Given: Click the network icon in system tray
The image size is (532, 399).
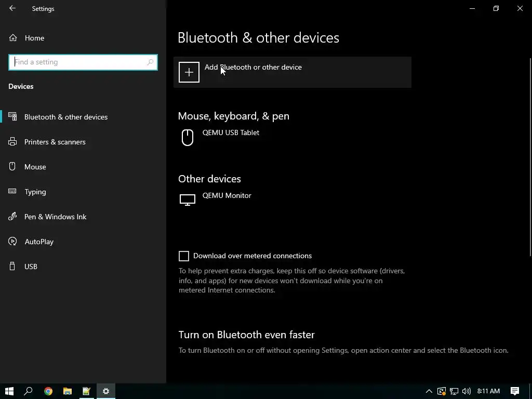Looking at the screenshot, I should click(454, 391).
